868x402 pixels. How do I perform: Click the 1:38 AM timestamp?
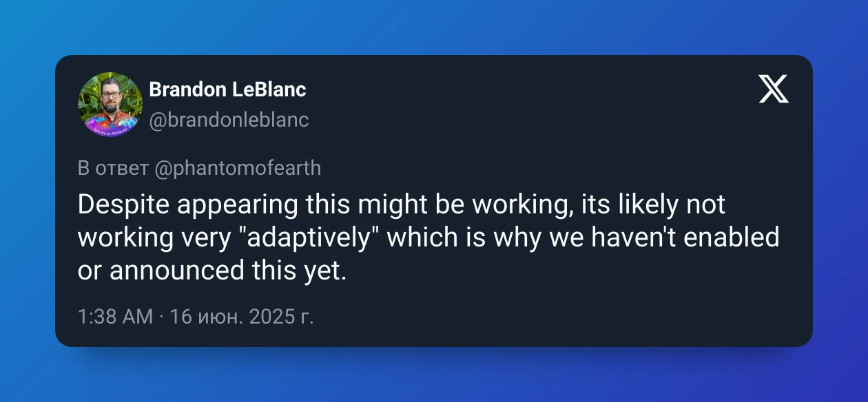point(115,317)
